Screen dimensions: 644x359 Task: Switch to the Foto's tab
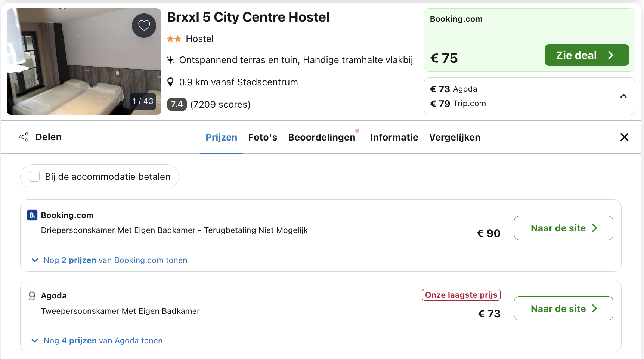tap(263, 137)
